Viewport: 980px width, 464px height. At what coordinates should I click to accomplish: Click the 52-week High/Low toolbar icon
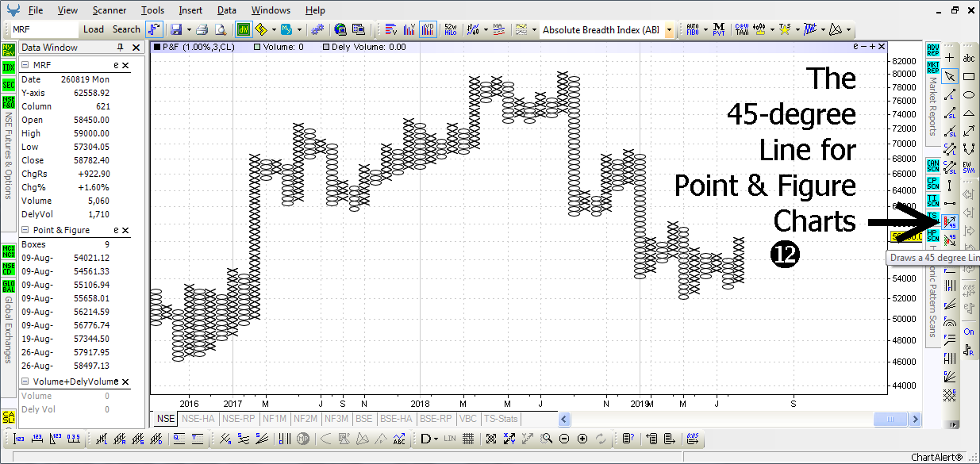pyautogui.click(x=450, y=29)
